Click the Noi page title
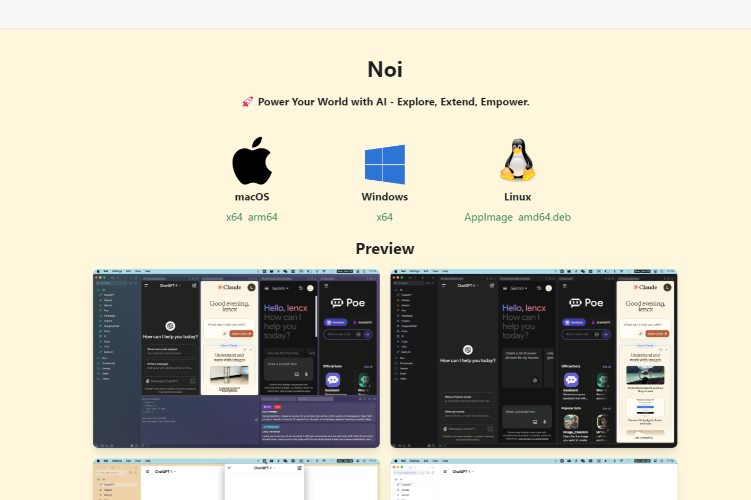751x500 pixels. click(385, 69)
